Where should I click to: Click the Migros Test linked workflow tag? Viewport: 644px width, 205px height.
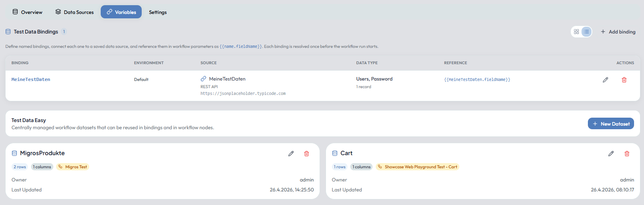pyautogui.click(x=72, y=167)
